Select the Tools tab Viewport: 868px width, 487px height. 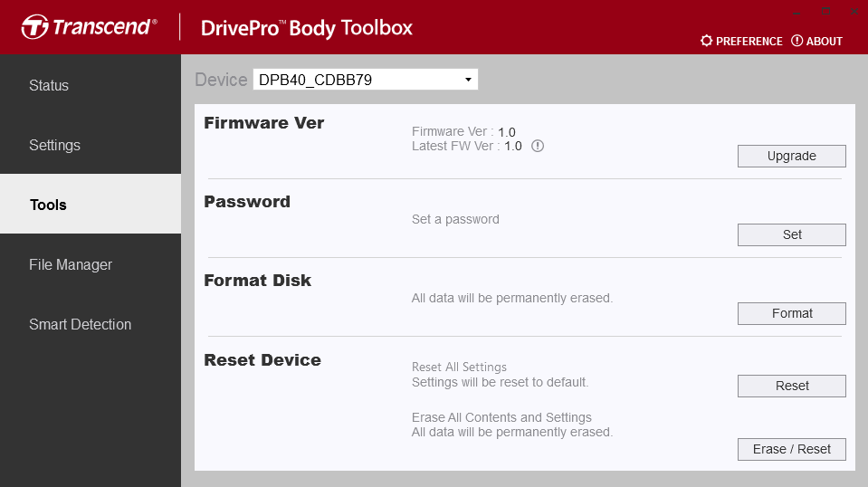[91, 205]
